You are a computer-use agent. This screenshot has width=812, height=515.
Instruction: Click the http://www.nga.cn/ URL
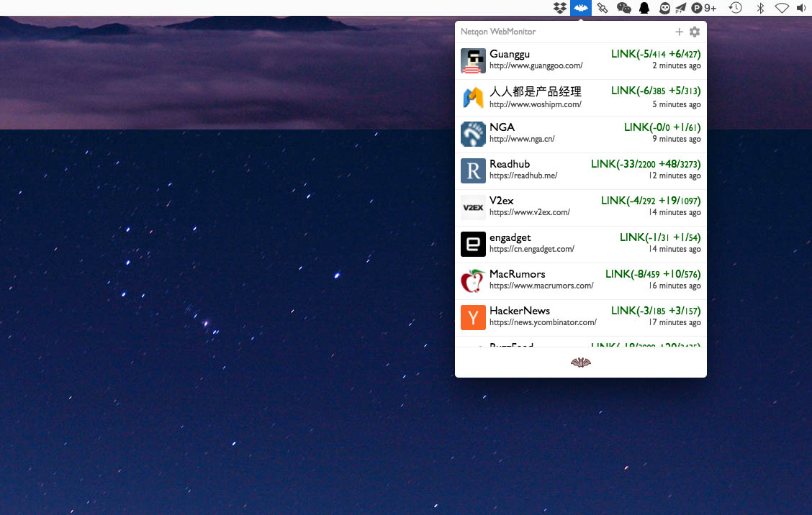pos(522,140)
